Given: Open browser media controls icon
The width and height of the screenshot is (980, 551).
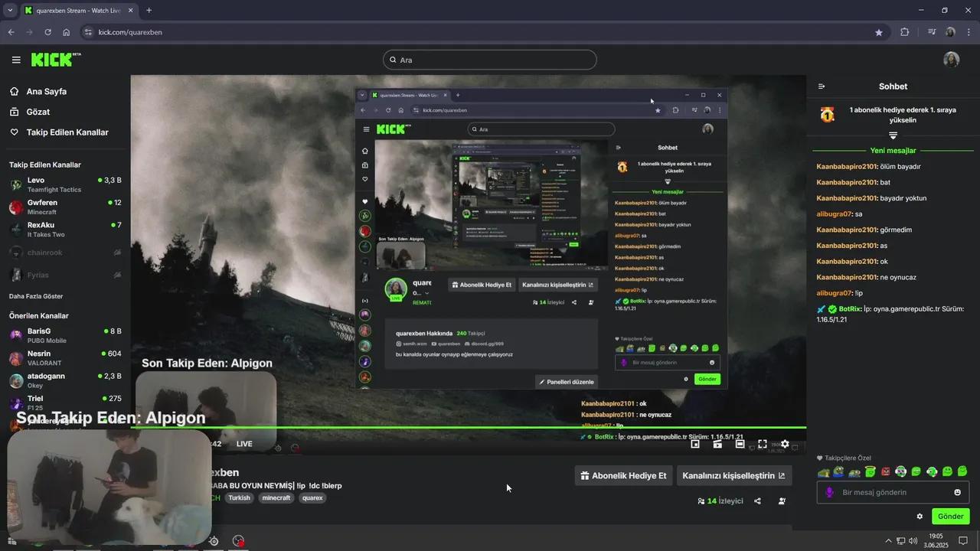Looking at the screenshot, I should [x=932, y=32].
